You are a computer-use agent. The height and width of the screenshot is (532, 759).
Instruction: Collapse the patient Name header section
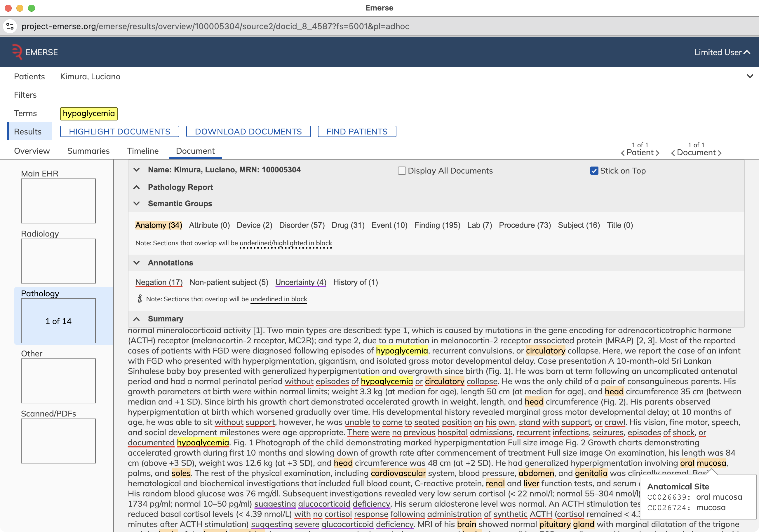pos(137,170)
